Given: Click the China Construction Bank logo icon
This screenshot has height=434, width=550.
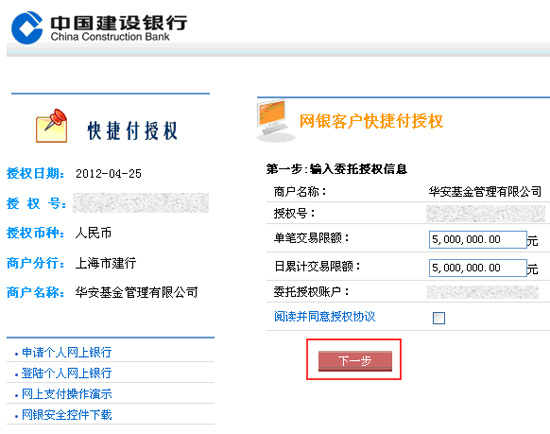Looking at the screenshot, I should click(27, 27).
